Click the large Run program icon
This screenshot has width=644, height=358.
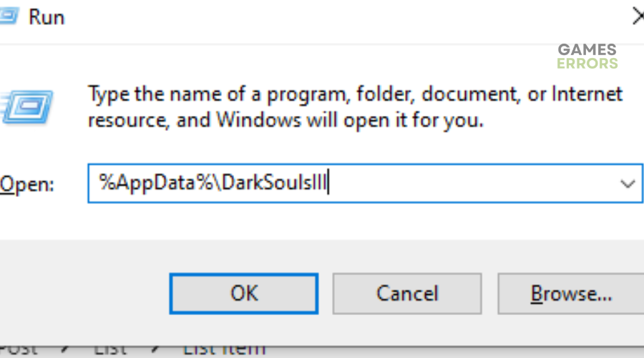(27, 107)
